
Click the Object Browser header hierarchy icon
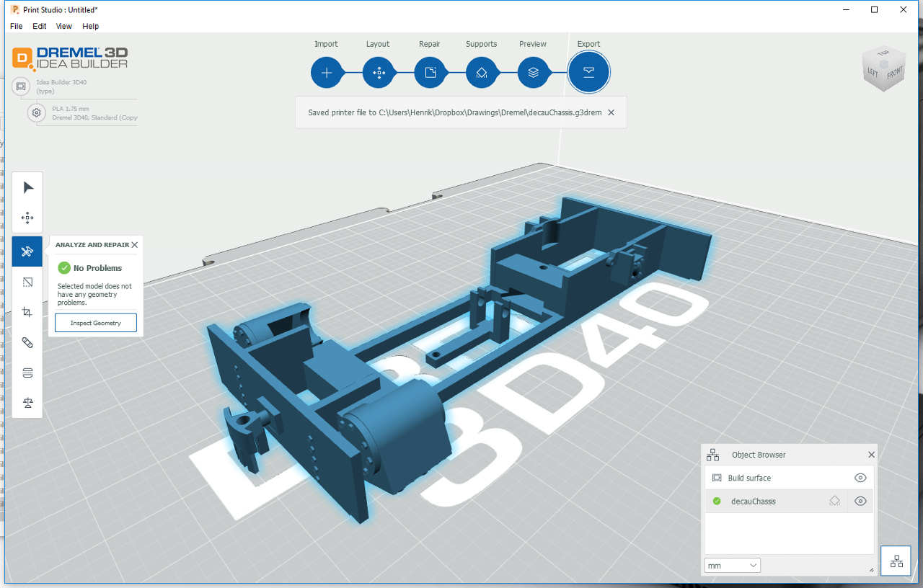point(712,455)
